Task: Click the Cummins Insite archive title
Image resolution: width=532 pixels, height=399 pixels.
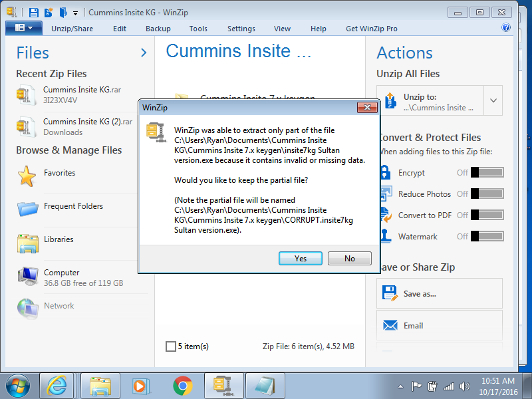Action: coord(238,51)
